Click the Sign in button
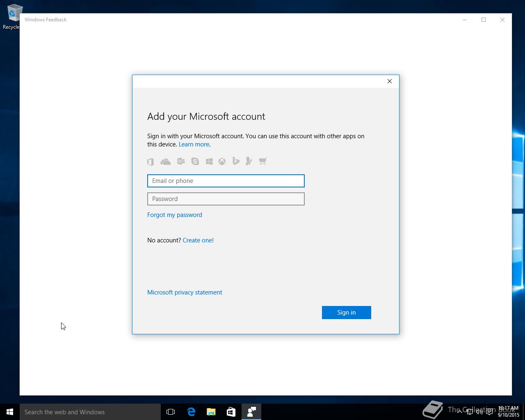This screenshot has width=525, height=420. click(x=347, y=313)
